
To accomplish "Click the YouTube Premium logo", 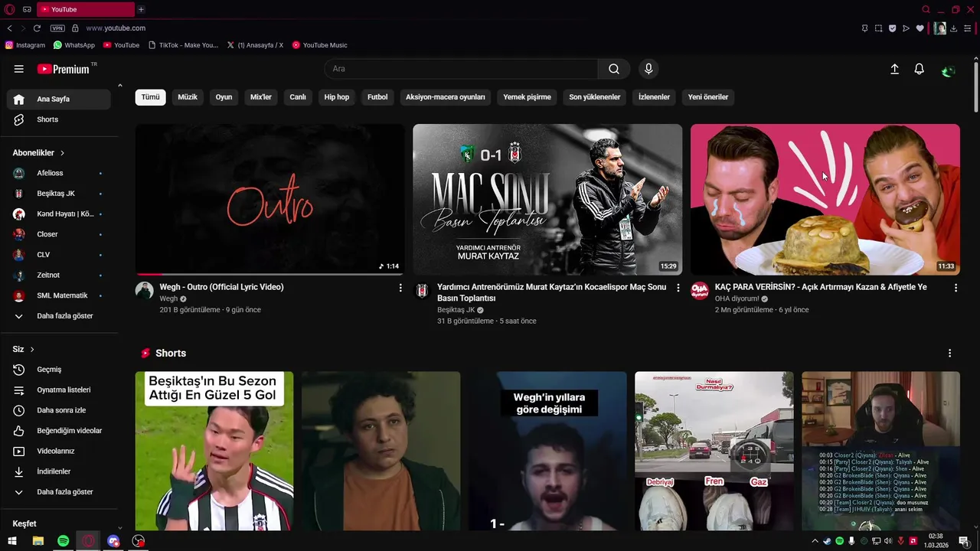I will [64, 69].
